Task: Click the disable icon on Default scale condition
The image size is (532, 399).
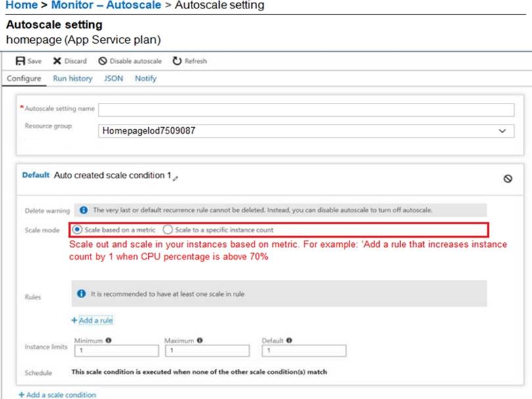Action: click(x=508, y=179)
